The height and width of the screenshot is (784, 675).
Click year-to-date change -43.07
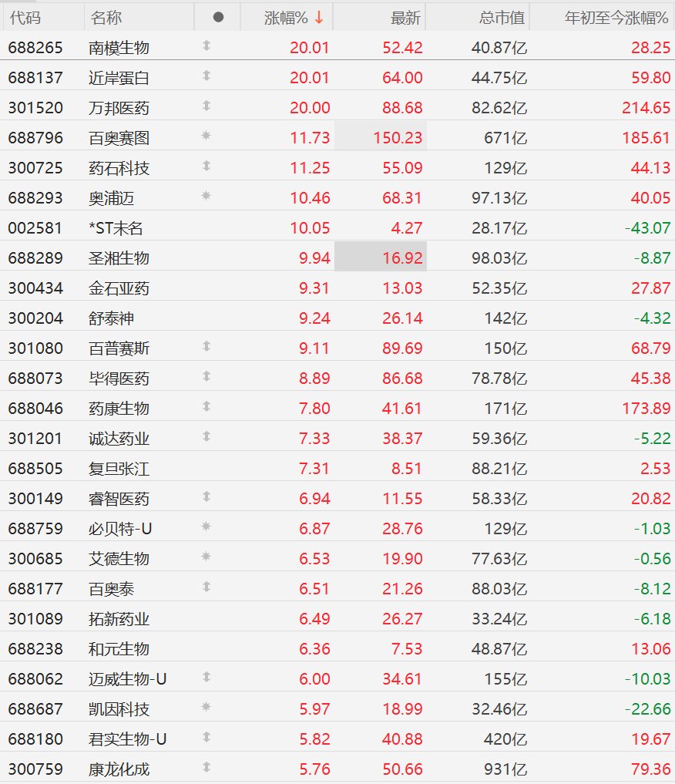coord(647,228)
